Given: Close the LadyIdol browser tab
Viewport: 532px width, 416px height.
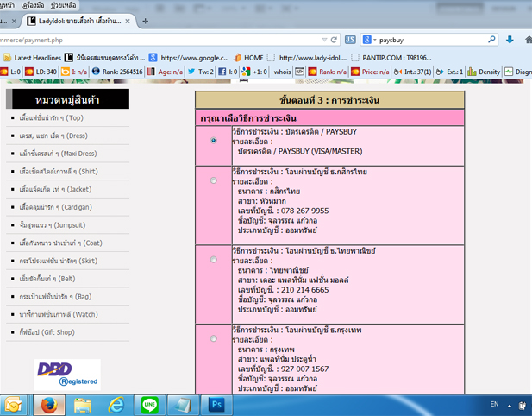Looking at the screenshot, I should (128, 21).
